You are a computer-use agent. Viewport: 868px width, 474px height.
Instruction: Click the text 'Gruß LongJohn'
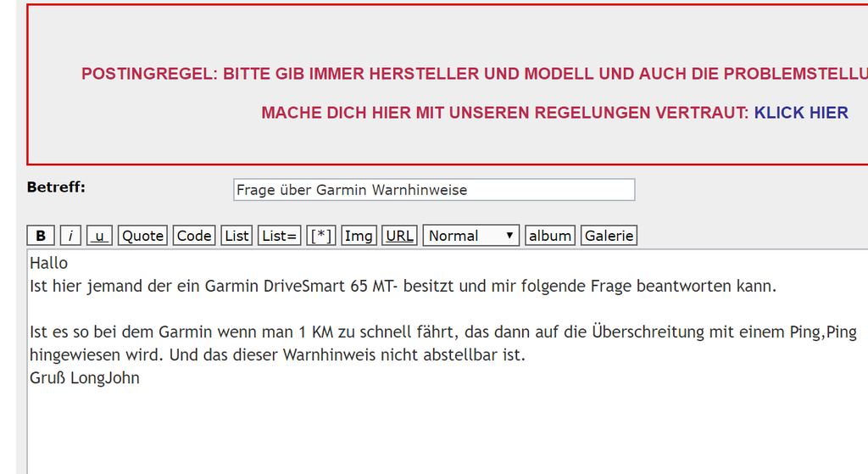(x=85, y=377)
